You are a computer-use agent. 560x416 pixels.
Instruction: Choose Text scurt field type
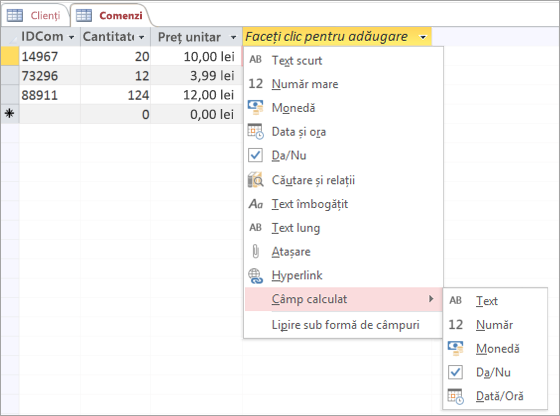[343, 60]
